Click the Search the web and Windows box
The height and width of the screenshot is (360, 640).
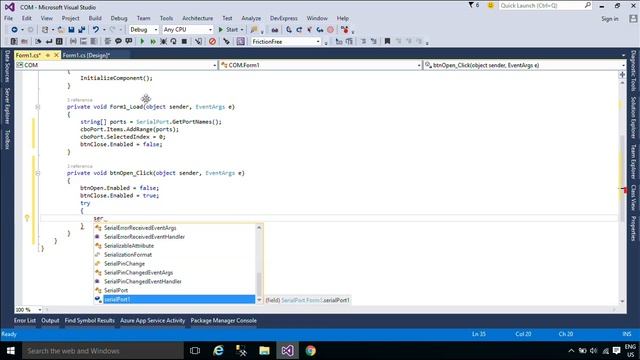tap(103, 351)
